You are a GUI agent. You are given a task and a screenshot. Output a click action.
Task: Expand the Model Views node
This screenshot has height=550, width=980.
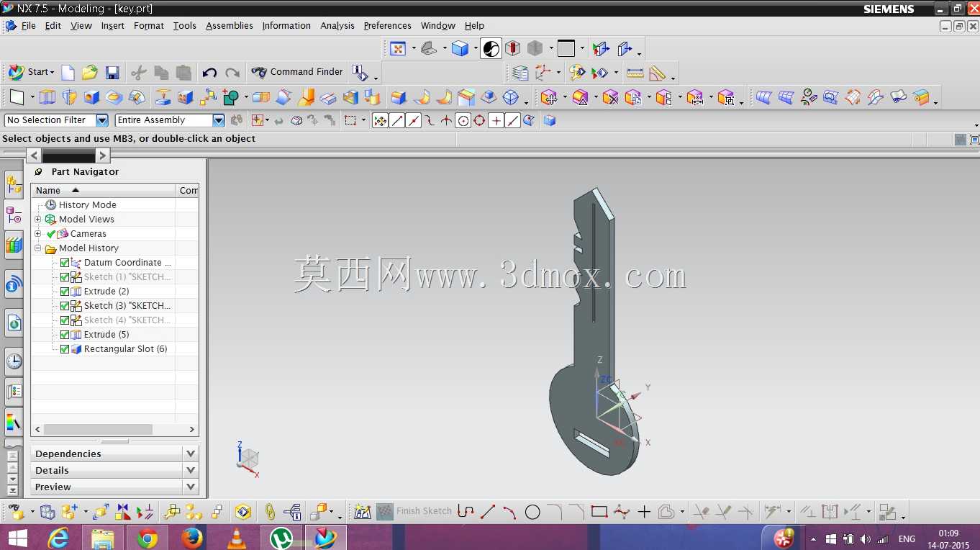(38, 220)
